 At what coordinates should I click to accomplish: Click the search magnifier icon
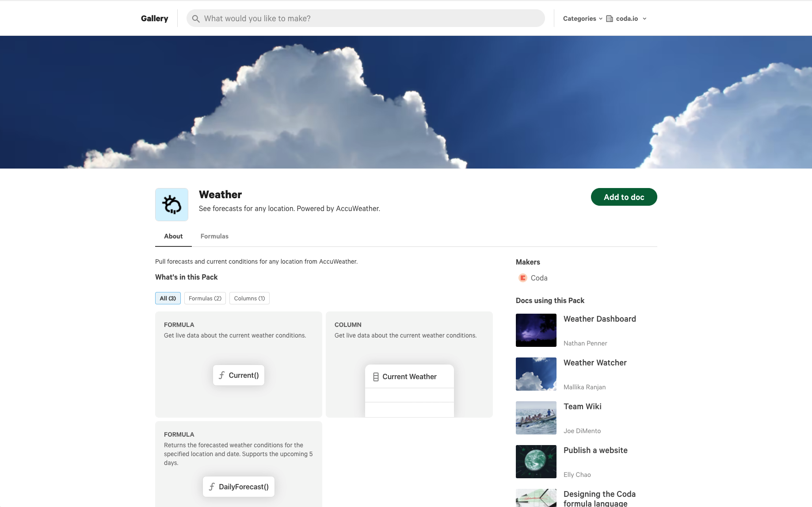coord(196,19)
